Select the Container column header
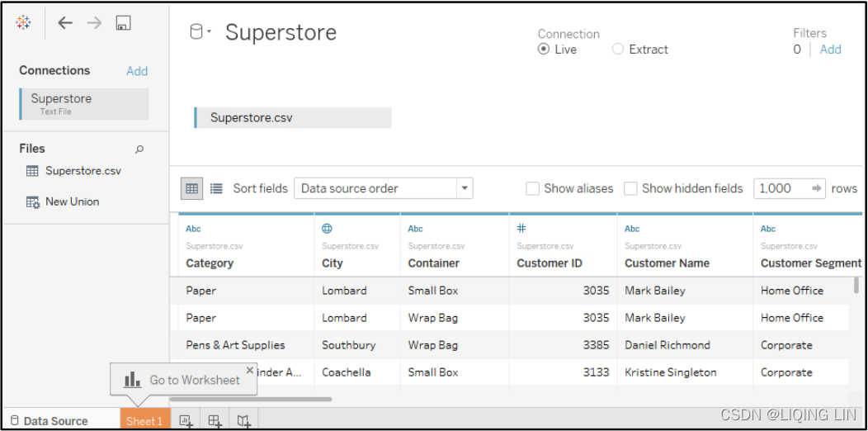This screenshot has height=431, width=868. point(433,263)
